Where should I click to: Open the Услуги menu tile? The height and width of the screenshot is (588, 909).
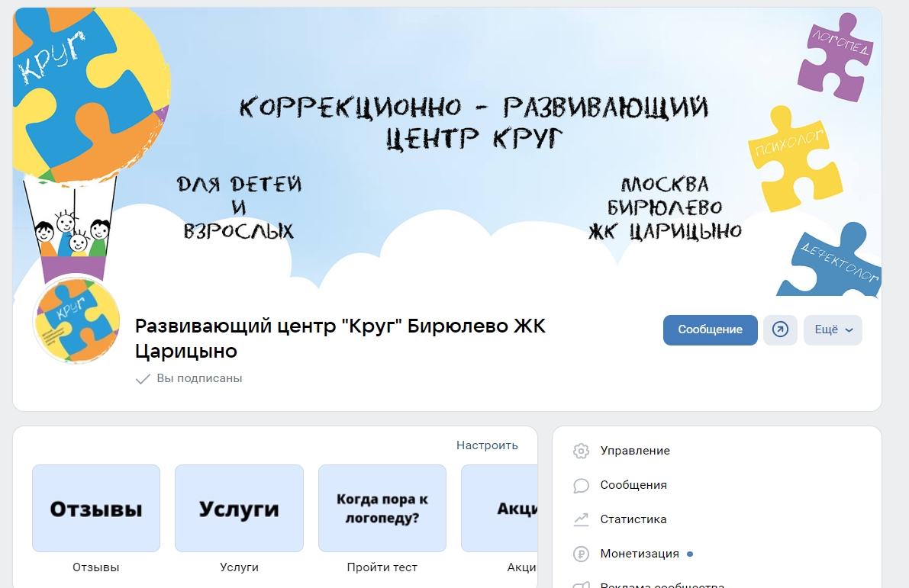[x=239, y=508]
